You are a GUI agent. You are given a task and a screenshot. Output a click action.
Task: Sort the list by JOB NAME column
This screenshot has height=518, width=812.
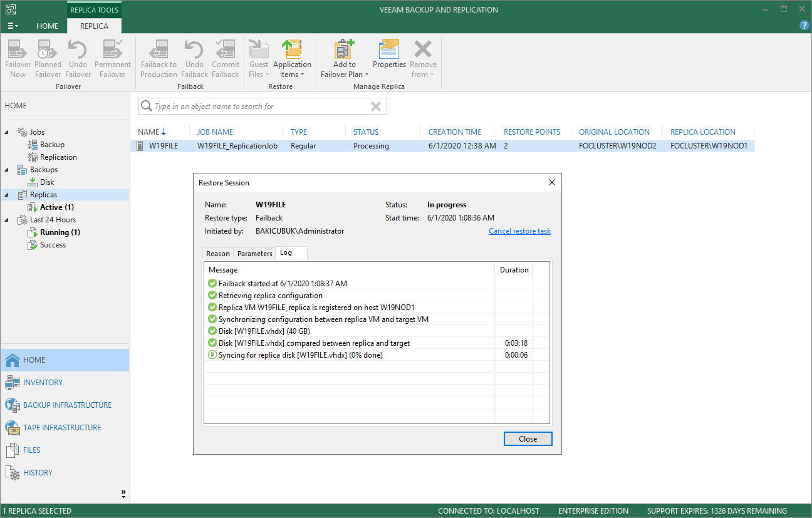click(x=215, y=132)
